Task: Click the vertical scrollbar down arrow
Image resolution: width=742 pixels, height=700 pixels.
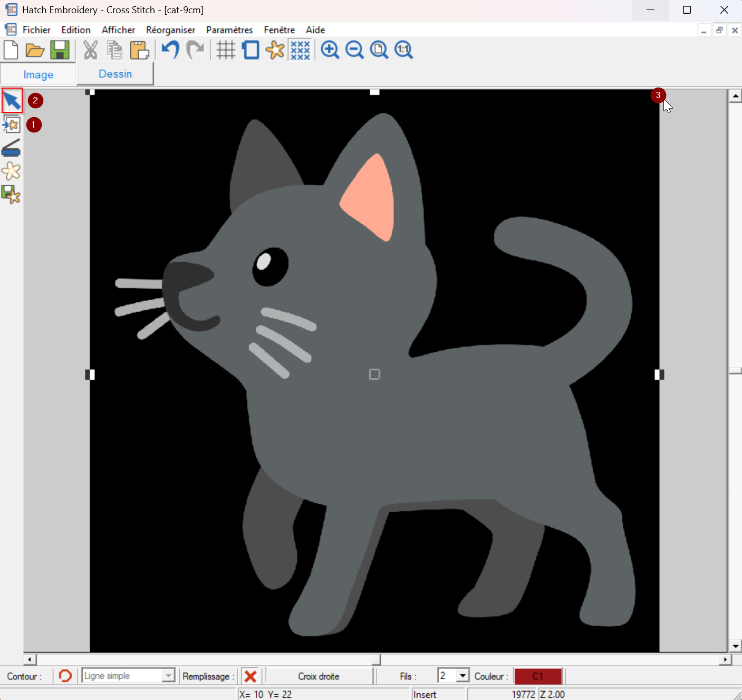Action: pyautogui.click(x=735, y=646)
